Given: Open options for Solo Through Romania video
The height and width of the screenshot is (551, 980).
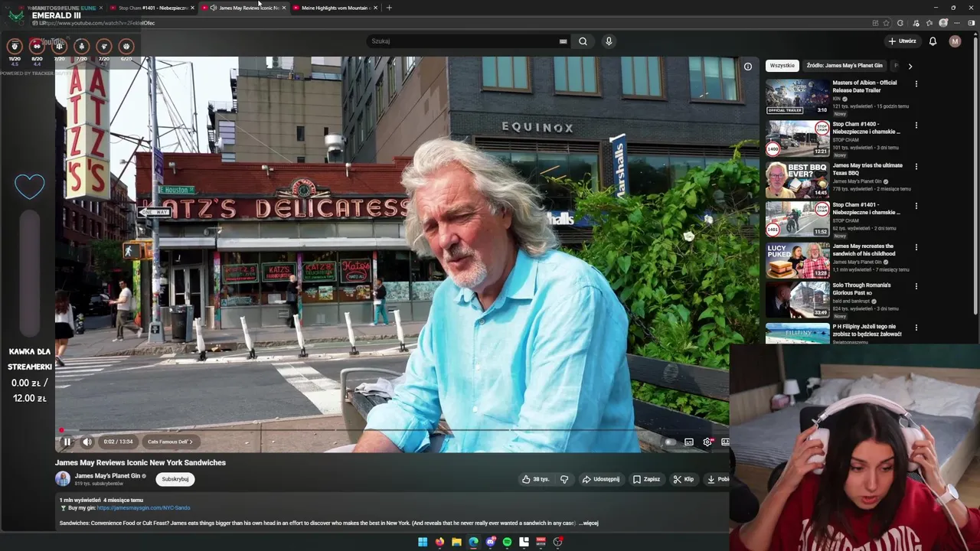Looking at the screenshot, I should [916, 286].
